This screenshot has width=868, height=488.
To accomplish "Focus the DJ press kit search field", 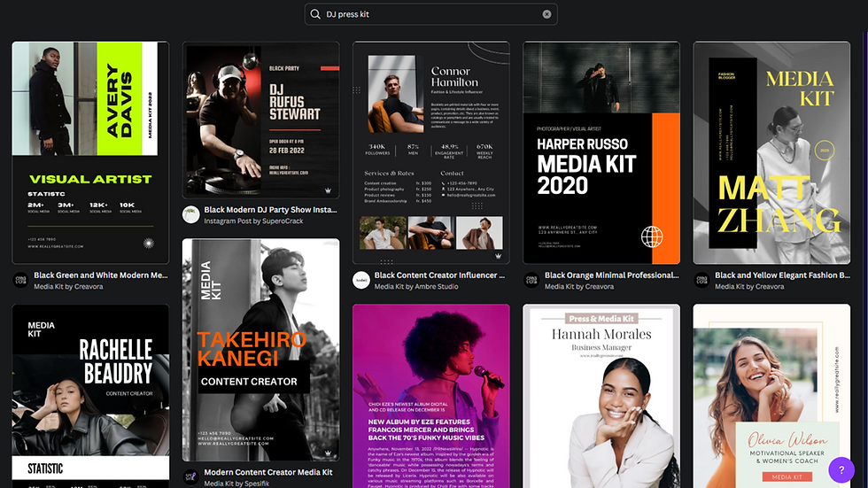I will (430, 14).
